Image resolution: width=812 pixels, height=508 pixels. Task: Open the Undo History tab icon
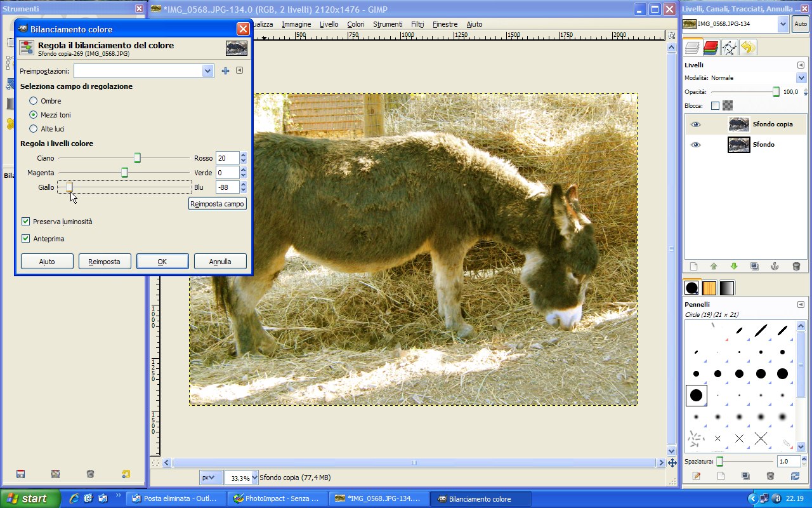(x=748, y=47)
